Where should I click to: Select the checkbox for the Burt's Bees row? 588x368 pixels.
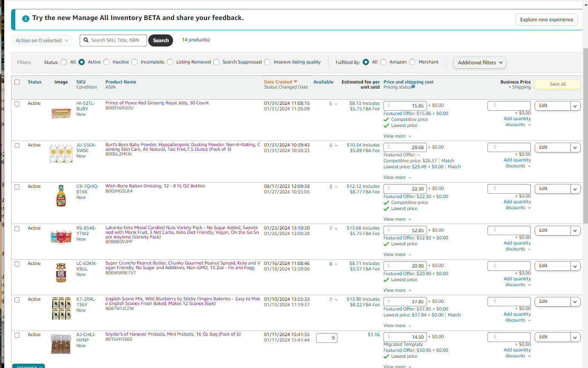pyautogui.click(x=17, y=145)
